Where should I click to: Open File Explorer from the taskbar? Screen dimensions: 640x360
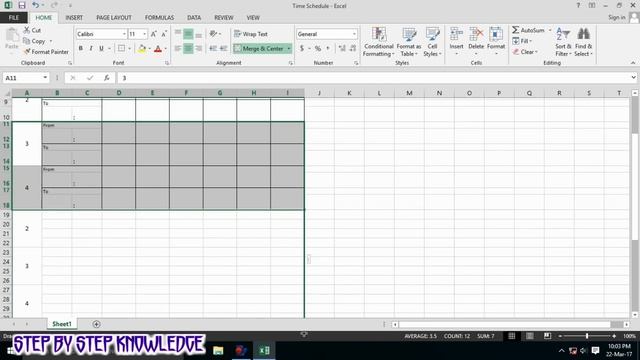click(x=218, y=351)
